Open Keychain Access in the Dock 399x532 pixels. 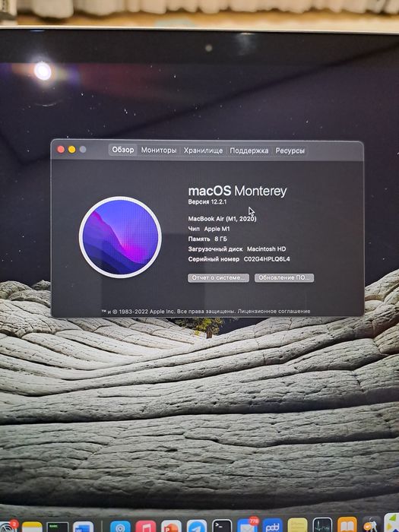pos(371,524)
